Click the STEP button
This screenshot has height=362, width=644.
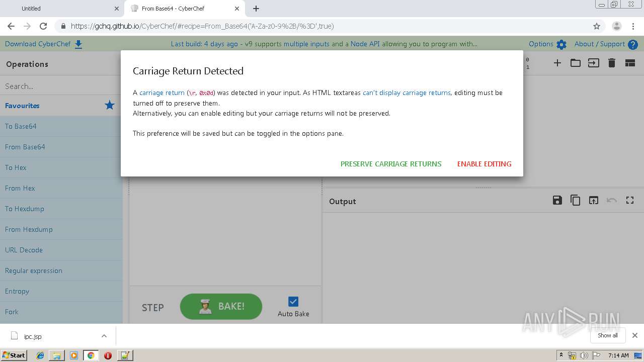152,308
